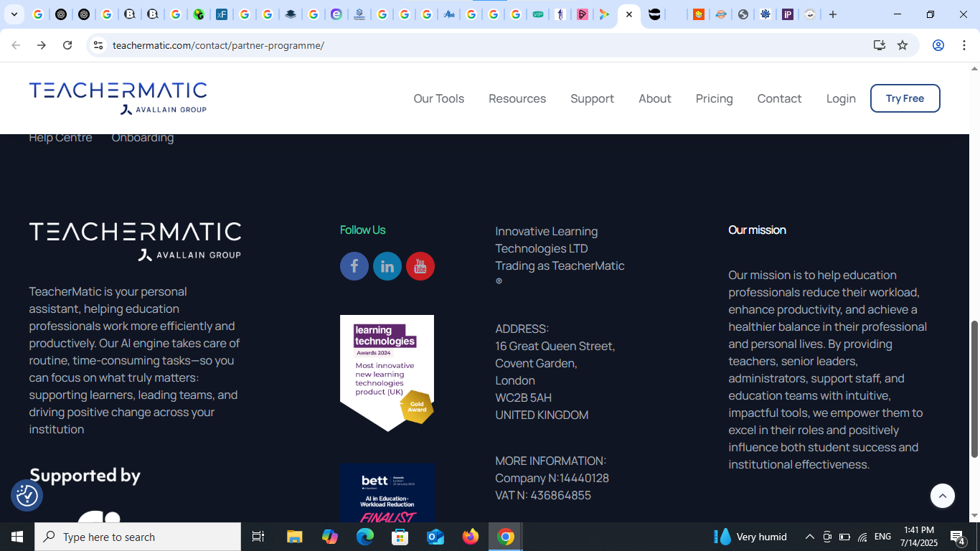980x551 pixels.
Task: Open Microsoft Edge from the taskbar
Action: click(365, 537)
